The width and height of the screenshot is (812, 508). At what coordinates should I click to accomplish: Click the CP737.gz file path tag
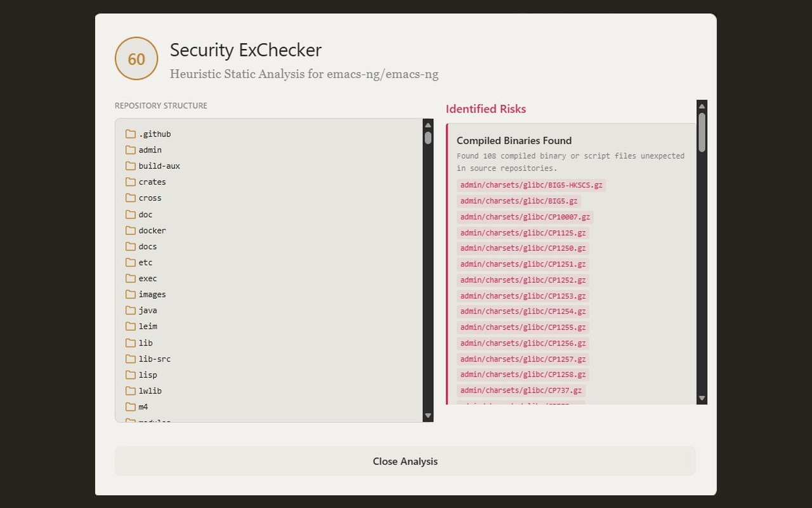click(x=521, y=391)
